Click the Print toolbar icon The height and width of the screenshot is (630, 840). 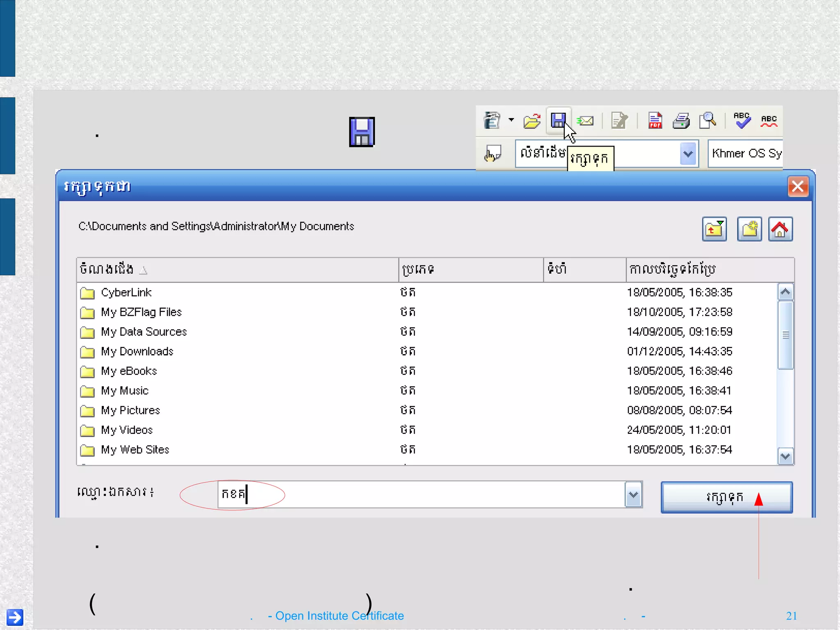681,121
